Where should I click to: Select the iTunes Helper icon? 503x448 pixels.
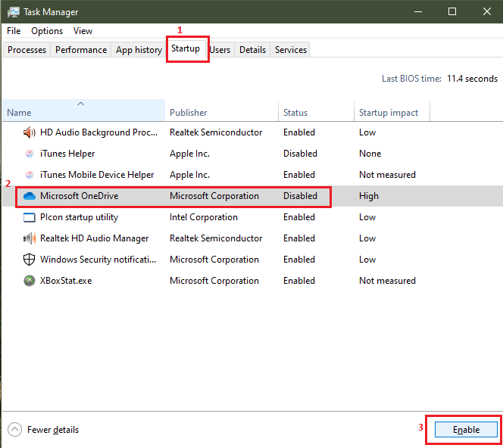click(x=30, y=154)
